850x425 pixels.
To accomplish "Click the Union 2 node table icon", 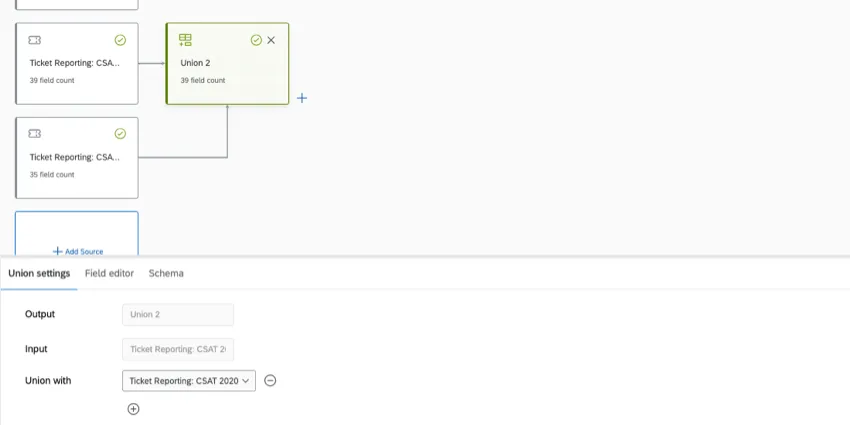I will tap(185, 40).
